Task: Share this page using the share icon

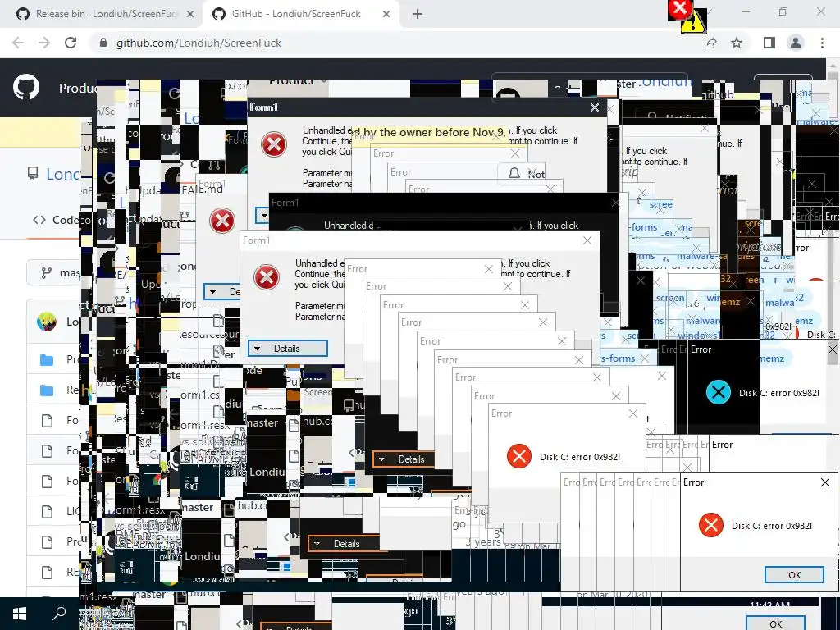Action: tap(710, 43)
